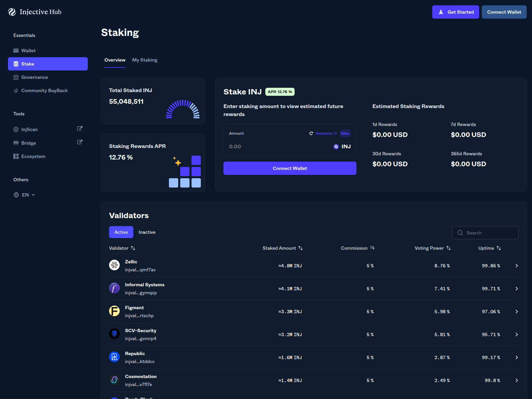Click the InjScan globe icon
532x399 pixels.
point(16,129)
